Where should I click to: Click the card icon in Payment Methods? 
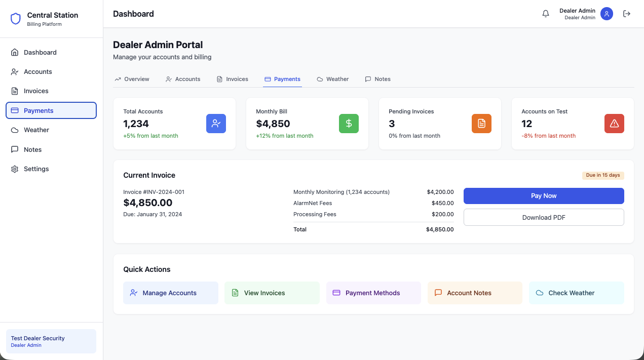pos(336,293)
